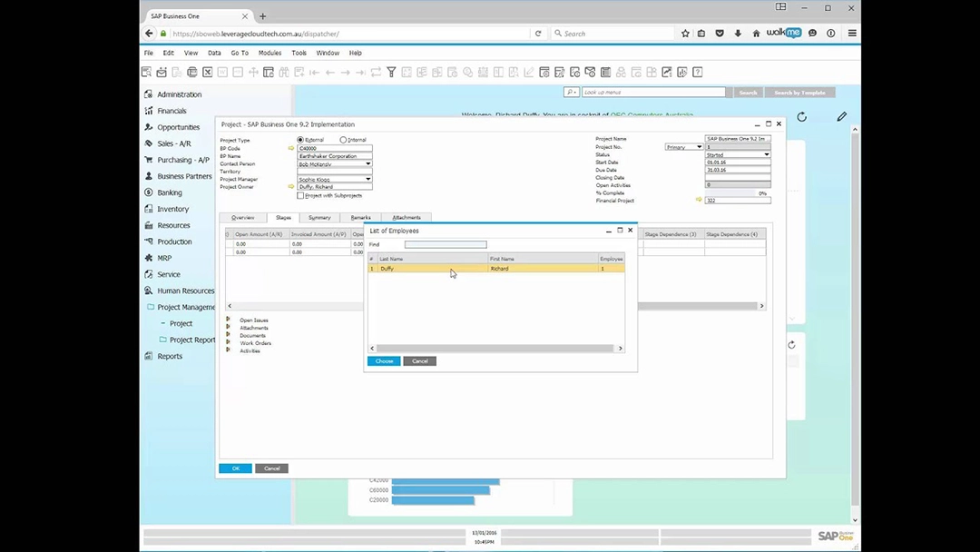This screenshot has width=980, height=552.
Task: Click the Choose button in employee list
Action: pyautogui.click(x=384, y=361)
